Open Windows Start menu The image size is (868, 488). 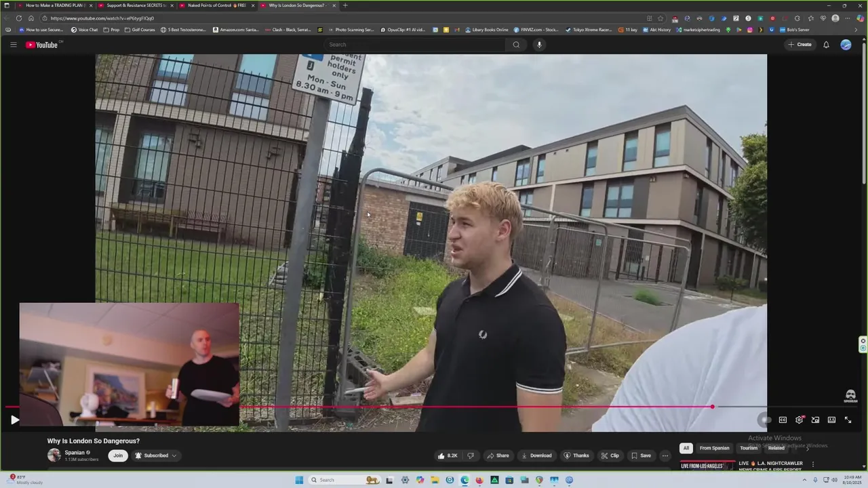299,480
